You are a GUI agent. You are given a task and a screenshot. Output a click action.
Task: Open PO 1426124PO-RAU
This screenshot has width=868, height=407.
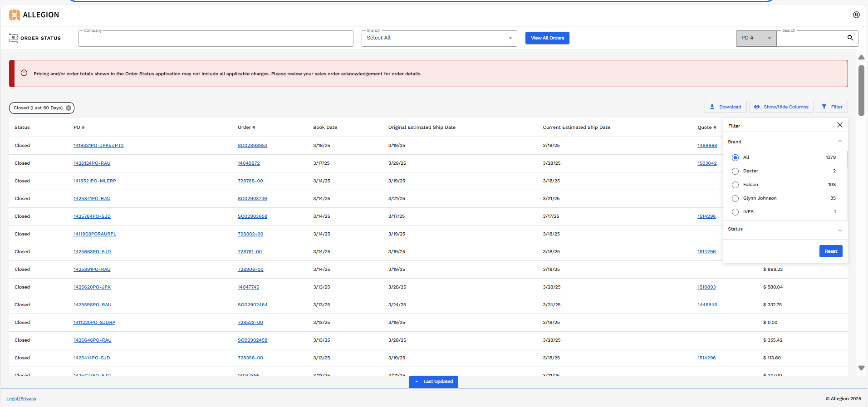[x=92, y=163]
